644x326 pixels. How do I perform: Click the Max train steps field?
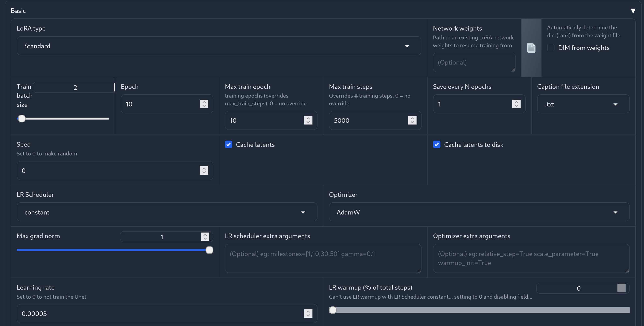[x=375, y=120]
